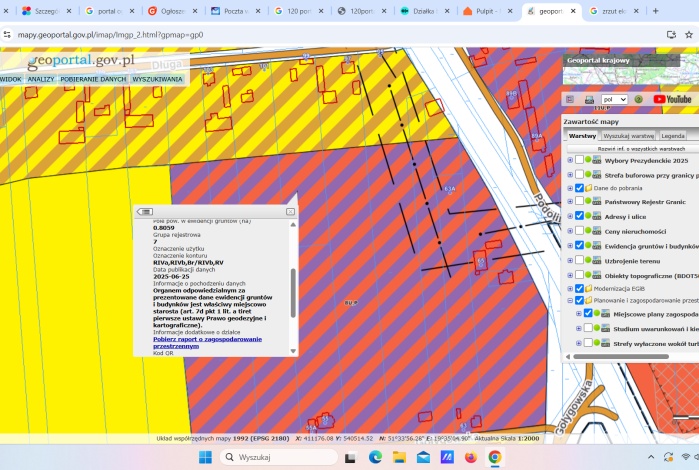Screen dimensions: 699x470
Task: Uncheck Miejscowe plany zagospodarowania checkbox
Action: point(588,313)
